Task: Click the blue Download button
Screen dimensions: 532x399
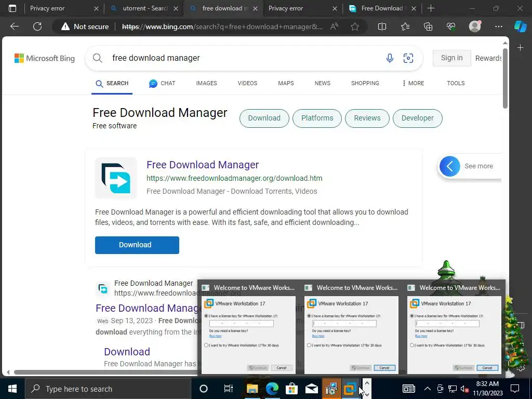Action: click(x=137, y=245)
